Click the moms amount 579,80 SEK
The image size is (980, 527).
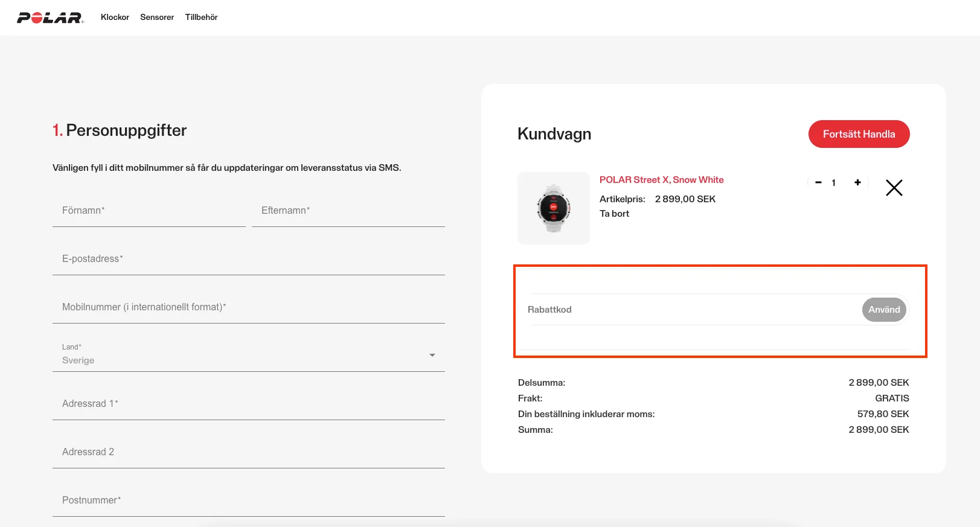point(883,414)
